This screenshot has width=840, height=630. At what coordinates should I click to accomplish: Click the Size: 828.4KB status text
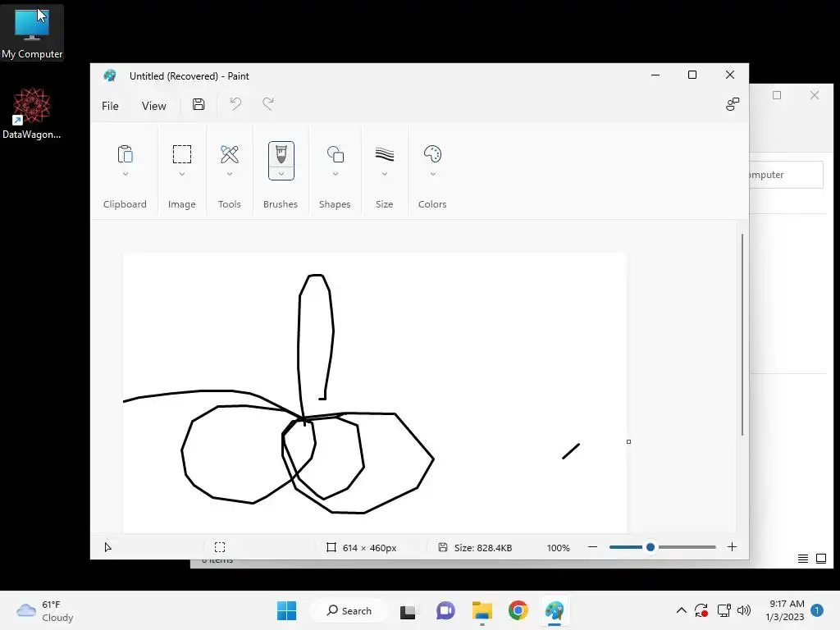[x=483, y=547]
